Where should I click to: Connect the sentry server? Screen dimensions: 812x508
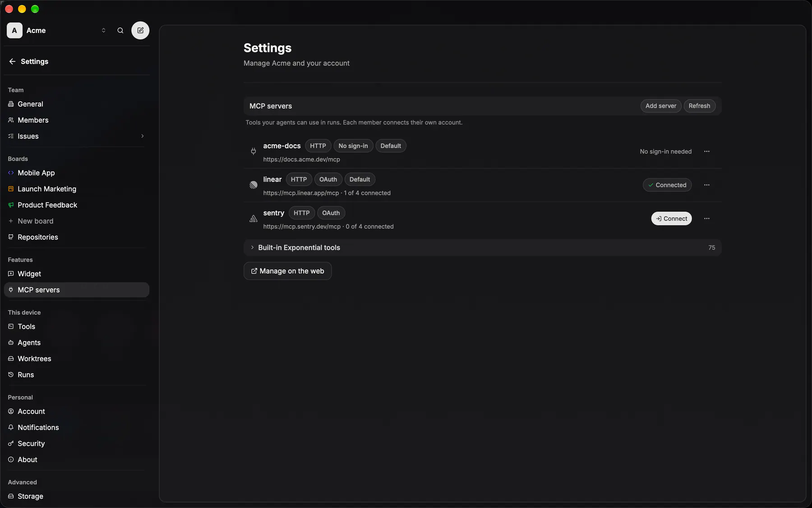(671, 218)
